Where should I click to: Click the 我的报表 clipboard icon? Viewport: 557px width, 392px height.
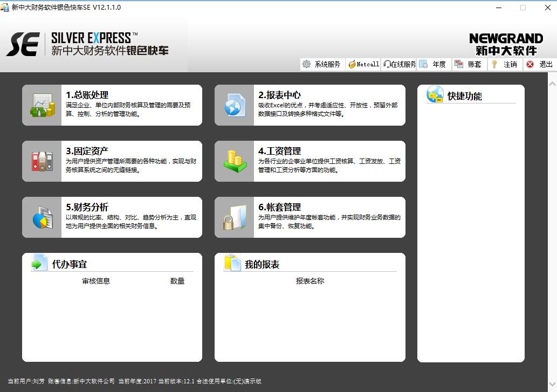click(233, 263)
